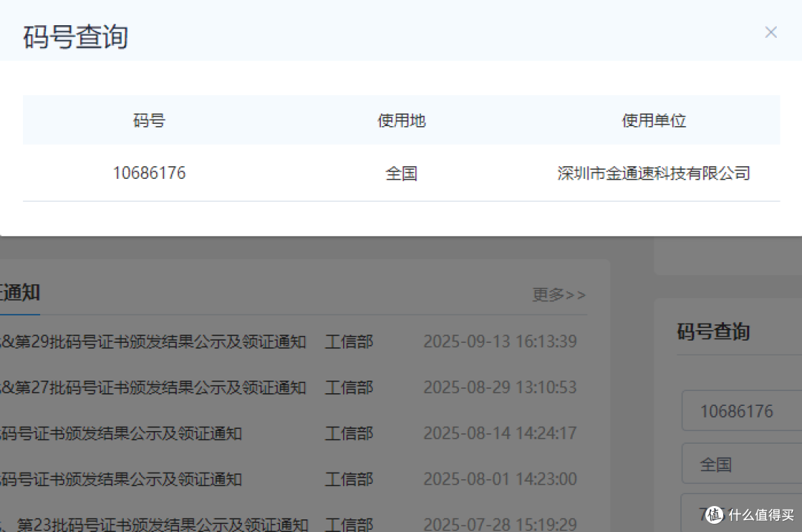
Task: Select 深圳市金通速科技有限公司 cell
Action: click(653, 173)
